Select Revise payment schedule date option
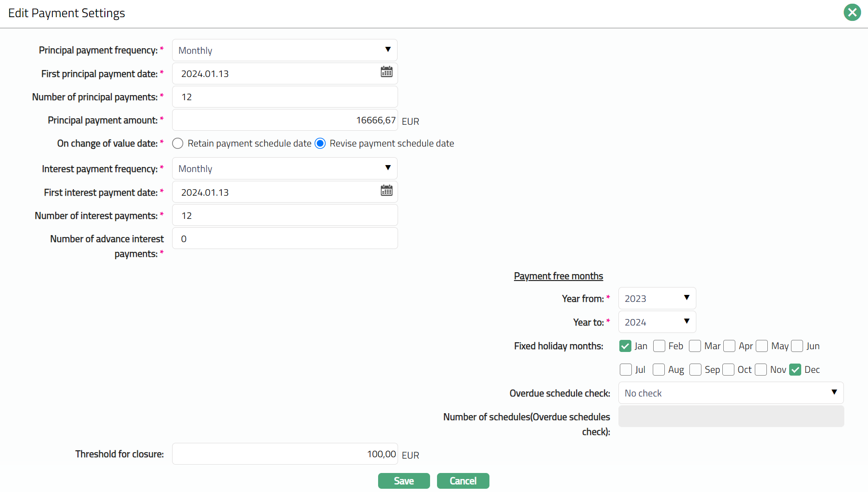 (320, 144)
